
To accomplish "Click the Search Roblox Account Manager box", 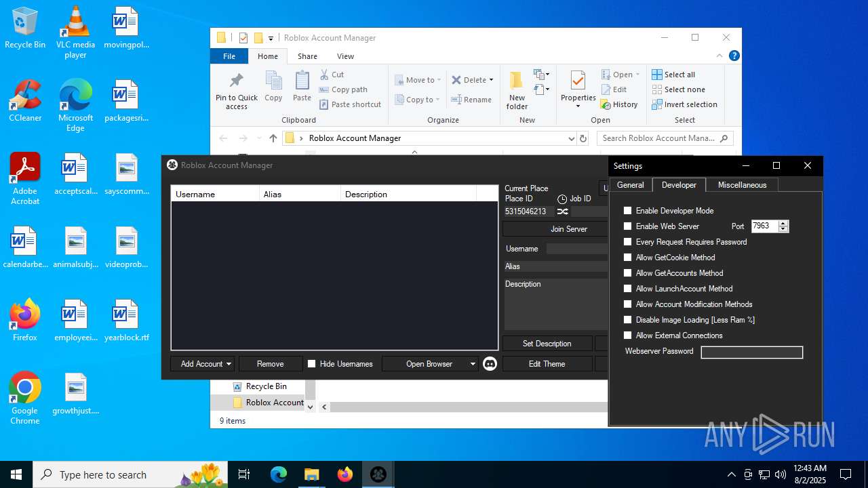I will [x=665, y=138].
